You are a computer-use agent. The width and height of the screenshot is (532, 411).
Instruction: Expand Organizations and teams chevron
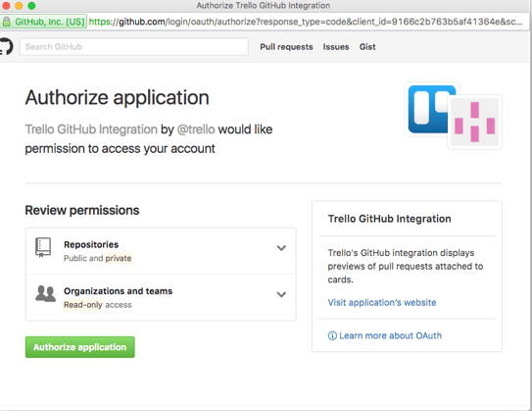click(x=281, y=294)
